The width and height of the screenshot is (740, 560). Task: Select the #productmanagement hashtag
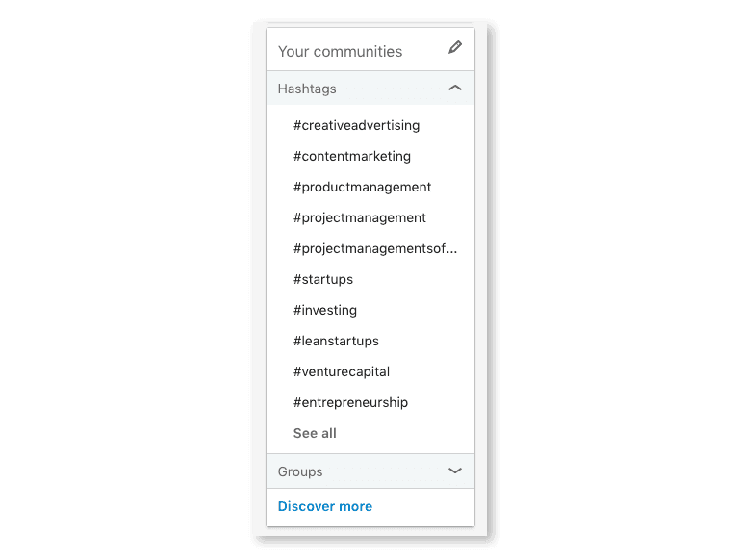[362, 187]
